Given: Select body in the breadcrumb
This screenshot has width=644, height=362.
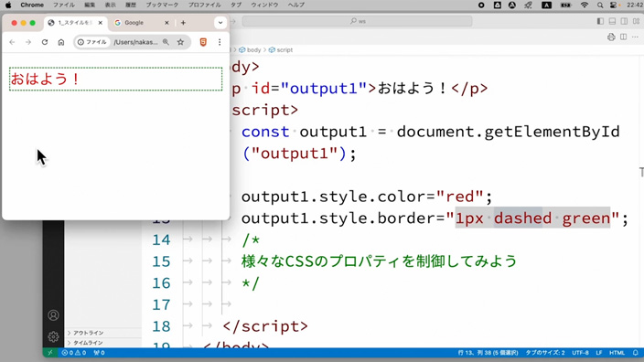Looking at the screenshot, I should pos(250,50).
